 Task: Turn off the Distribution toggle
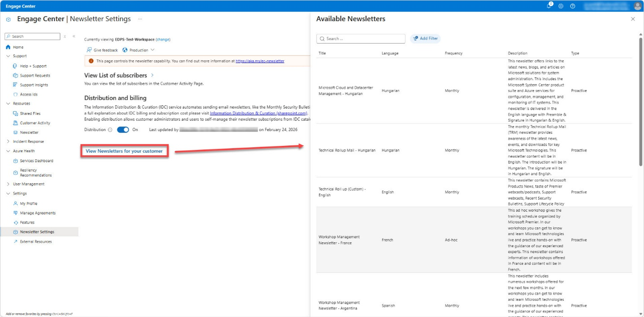(123, 130)
